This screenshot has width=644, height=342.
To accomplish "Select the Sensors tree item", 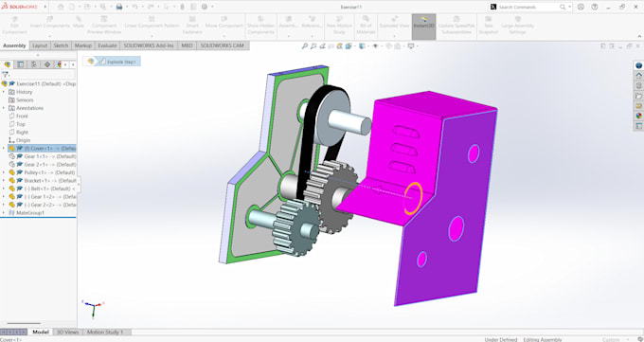I will click(25, 99).
